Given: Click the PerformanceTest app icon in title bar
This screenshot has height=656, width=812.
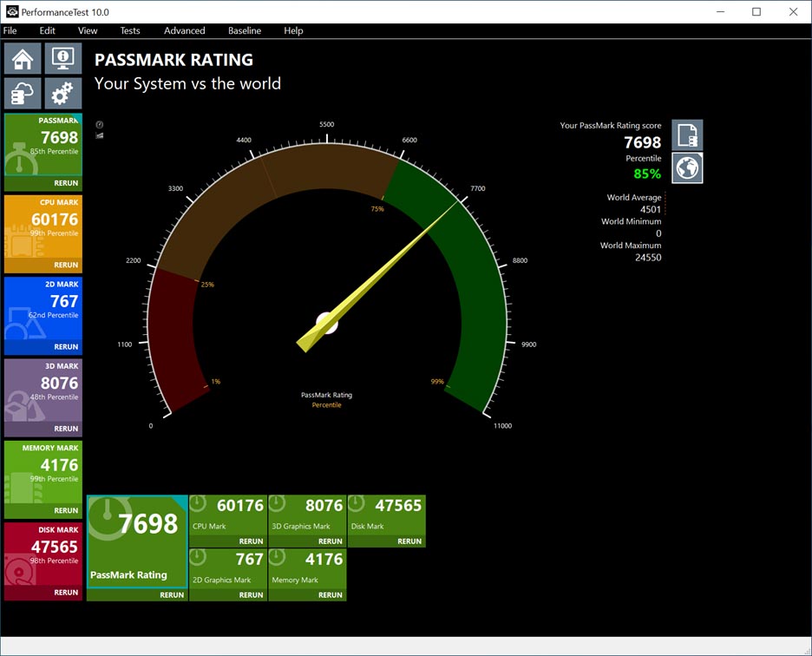Looking at the screenshot, I should (12, 11).
